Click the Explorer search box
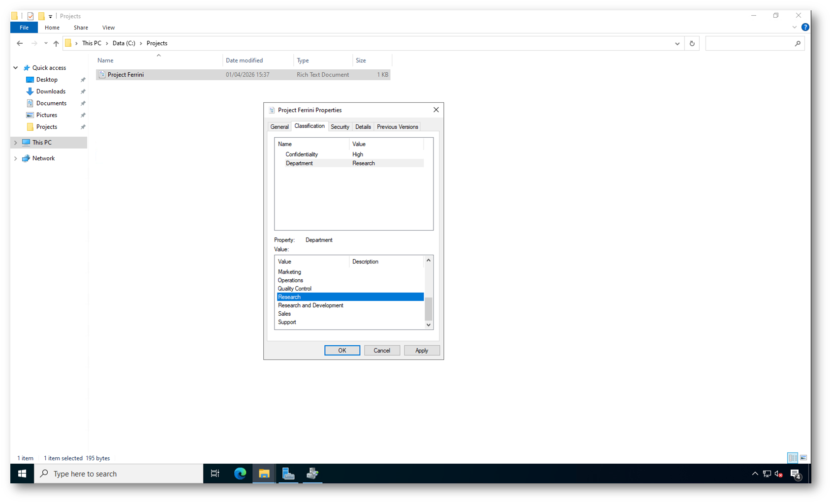832x504 pixels. [749, 43]
